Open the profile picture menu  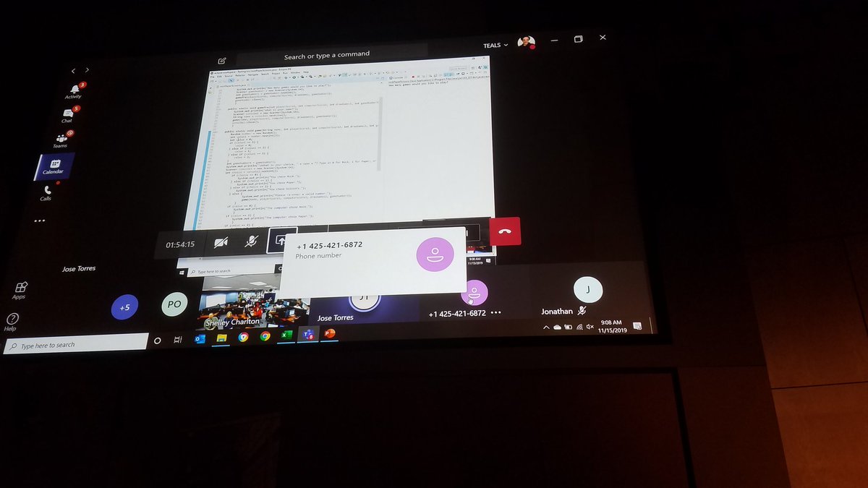527,43
